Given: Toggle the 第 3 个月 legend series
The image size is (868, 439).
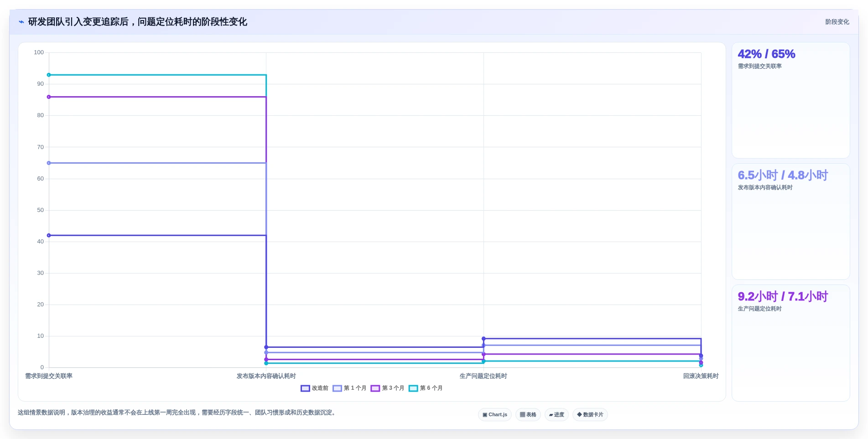Looking at the screenshot, I should click(x=388, y=388).
